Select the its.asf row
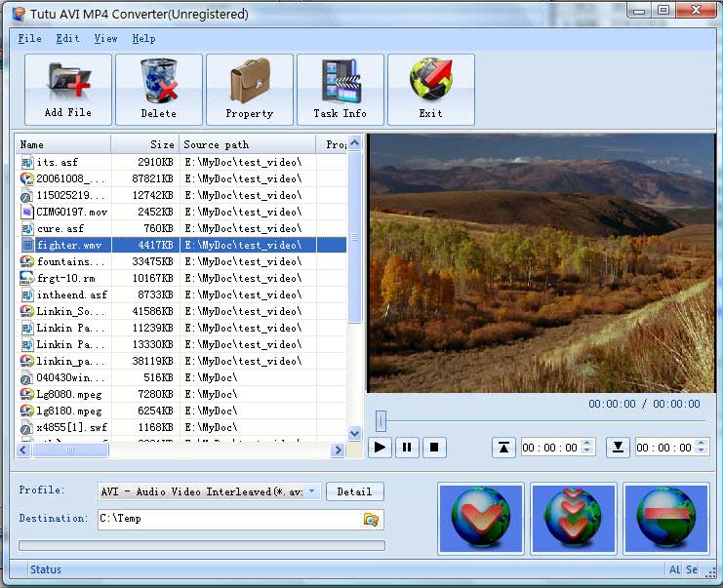 181,162
